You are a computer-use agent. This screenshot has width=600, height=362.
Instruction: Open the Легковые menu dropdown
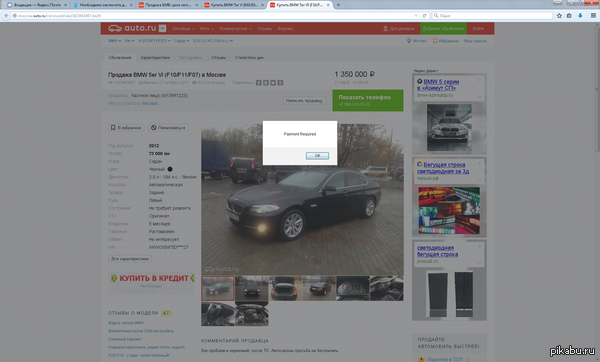(x=183, y=29)
